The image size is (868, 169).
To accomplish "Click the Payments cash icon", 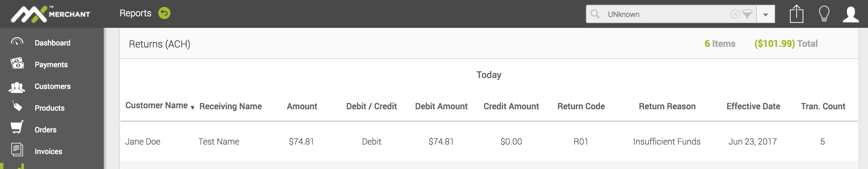I will 17,64.
